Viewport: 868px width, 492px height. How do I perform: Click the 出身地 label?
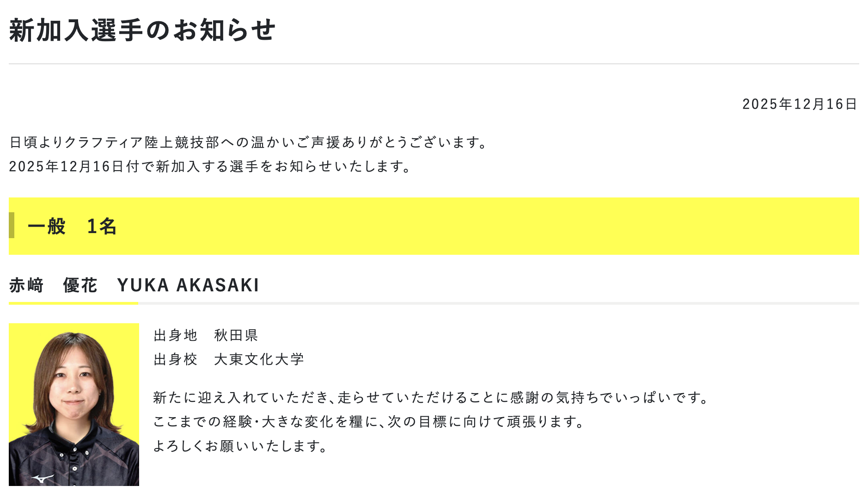pyautogui.click(x=176, y=335)
